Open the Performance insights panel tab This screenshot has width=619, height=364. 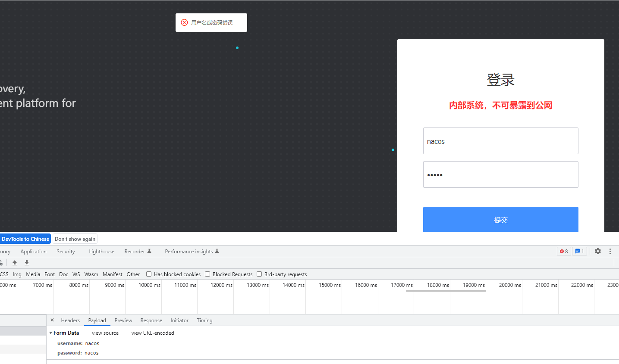(x=192, y=252)
